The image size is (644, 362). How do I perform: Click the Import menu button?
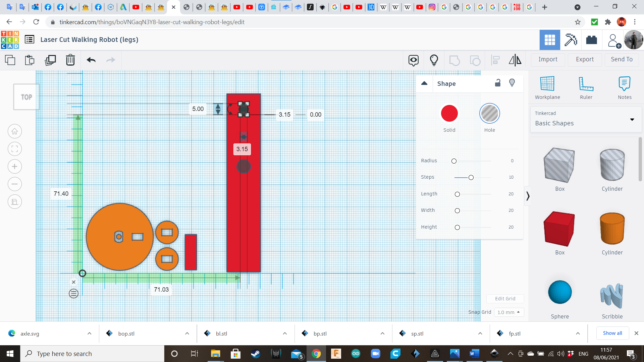[548, 59]
